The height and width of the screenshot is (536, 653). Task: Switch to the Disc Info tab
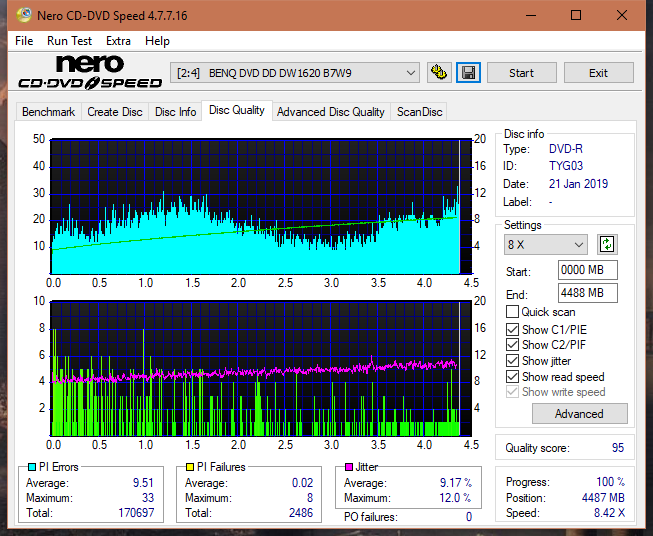[x=175, y=112]
